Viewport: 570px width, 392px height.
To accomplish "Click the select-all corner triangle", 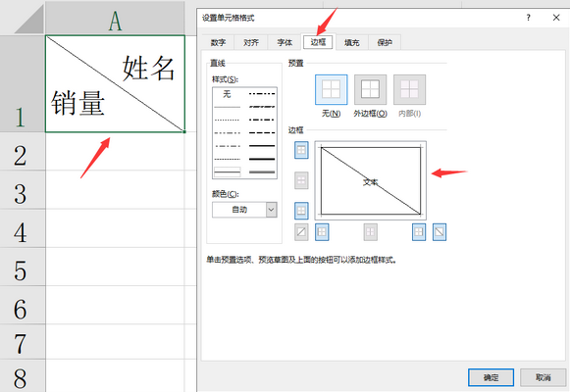I will (x=29, y=19).
